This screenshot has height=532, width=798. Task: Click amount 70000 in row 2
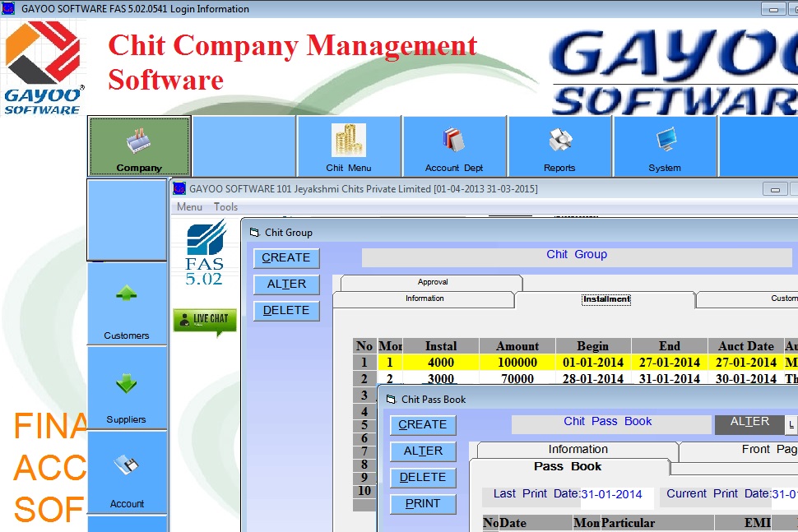pyautogui.click(x=517, y=379)
